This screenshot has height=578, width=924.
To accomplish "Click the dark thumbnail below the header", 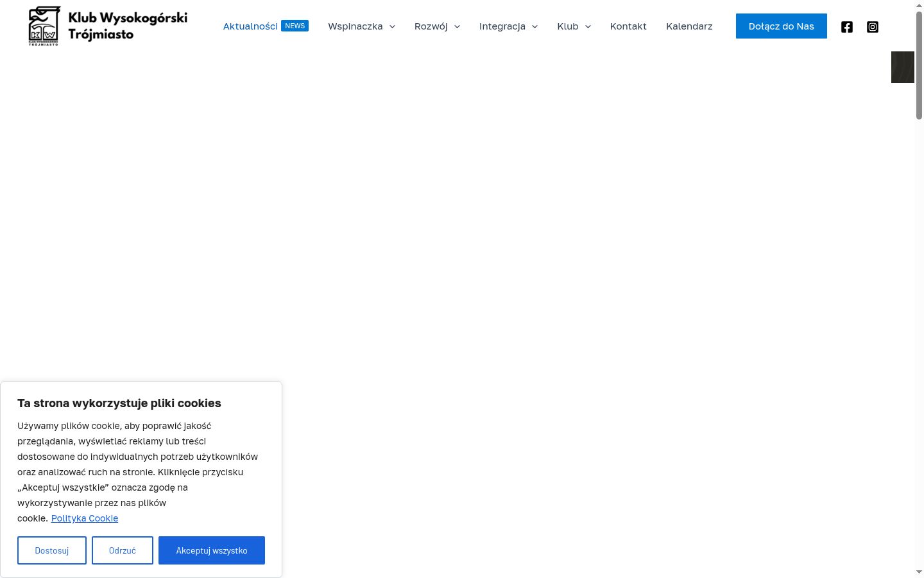I will (903, 67).
